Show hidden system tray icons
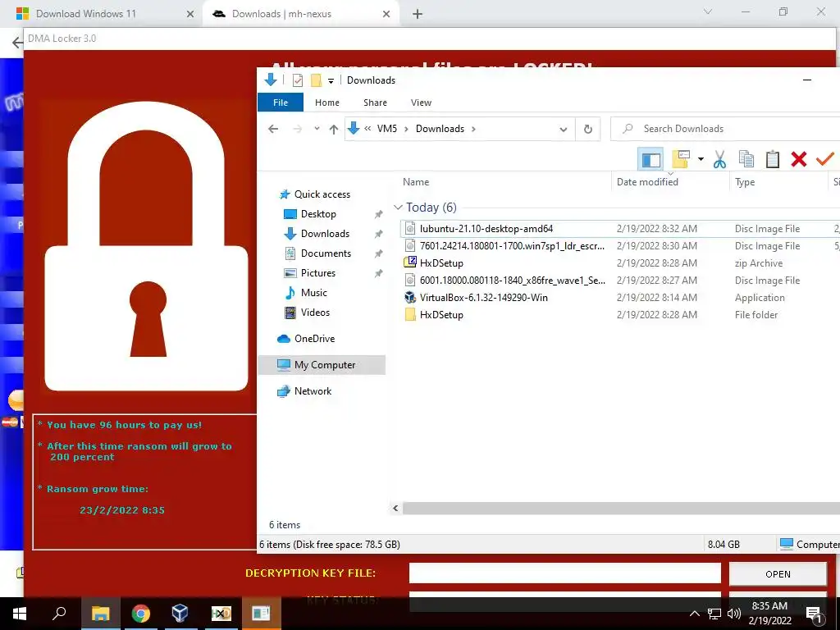The width and height of the screenshot is (840, 630). (694, 614)
